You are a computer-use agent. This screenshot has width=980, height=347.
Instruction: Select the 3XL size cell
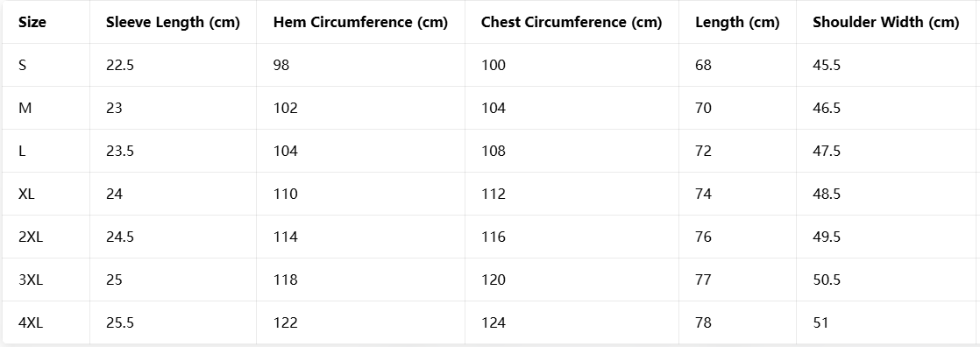click(31, 280)
